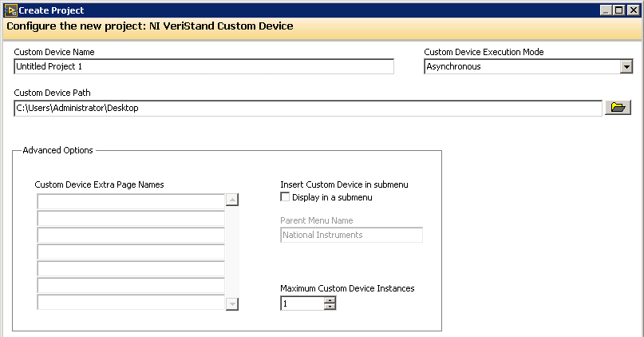Click the Custom Device Path input field
The image size is (644, 337).
[308, 108]
